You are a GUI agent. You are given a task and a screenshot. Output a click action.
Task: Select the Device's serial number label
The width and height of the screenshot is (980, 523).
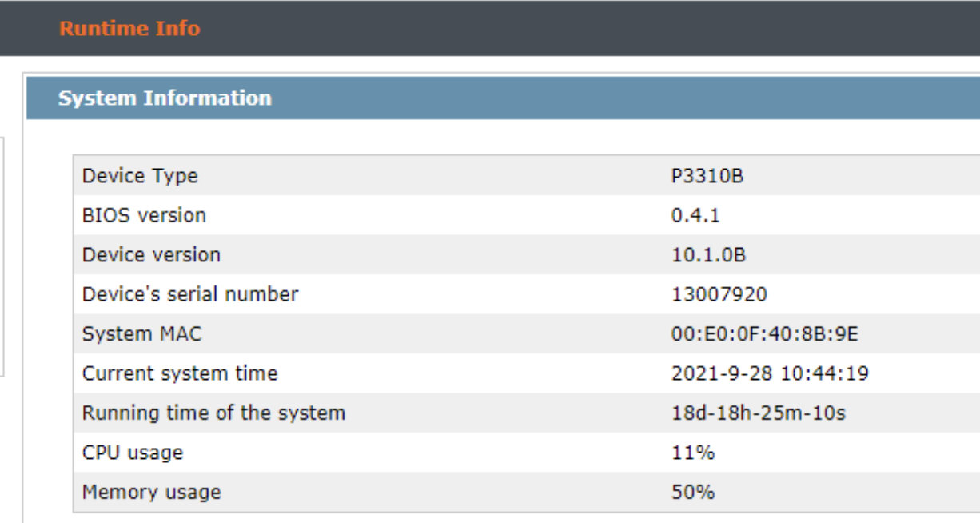click(190, 294)
